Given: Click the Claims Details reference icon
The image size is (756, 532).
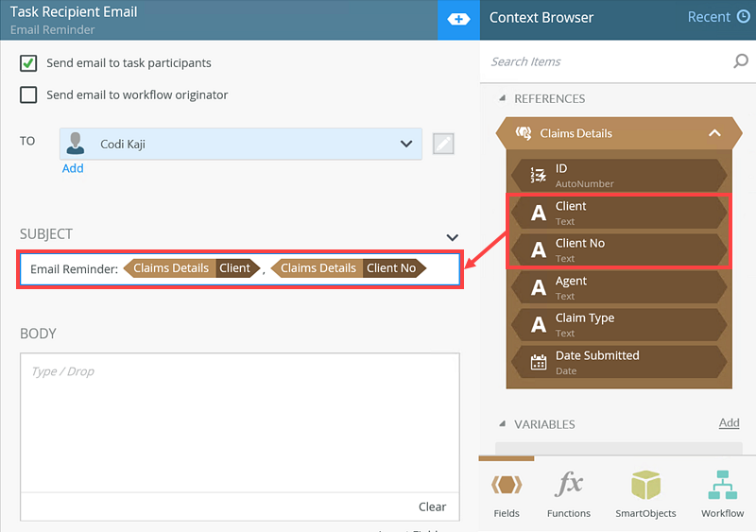Looking at the screenshot, I should click(524, 133).
